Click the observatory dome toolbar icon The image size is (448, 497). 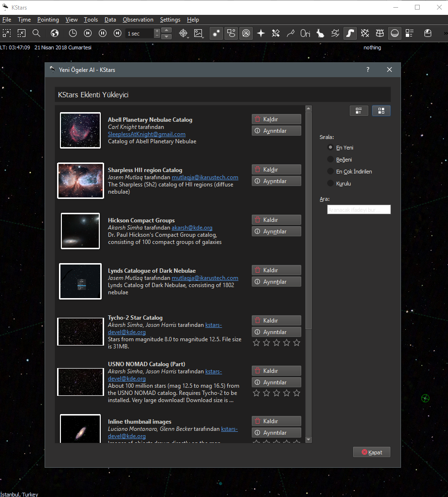coord(428,33)
